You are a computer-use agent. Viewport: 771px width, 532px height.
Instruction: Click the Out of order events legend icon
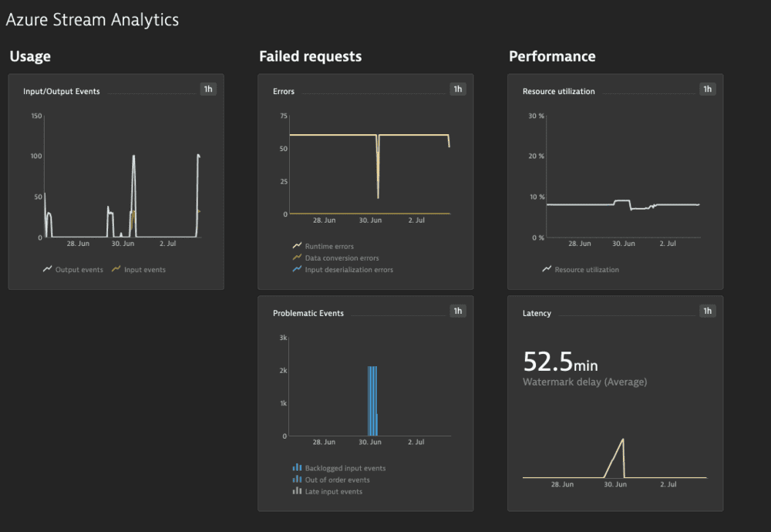point(297,480)
